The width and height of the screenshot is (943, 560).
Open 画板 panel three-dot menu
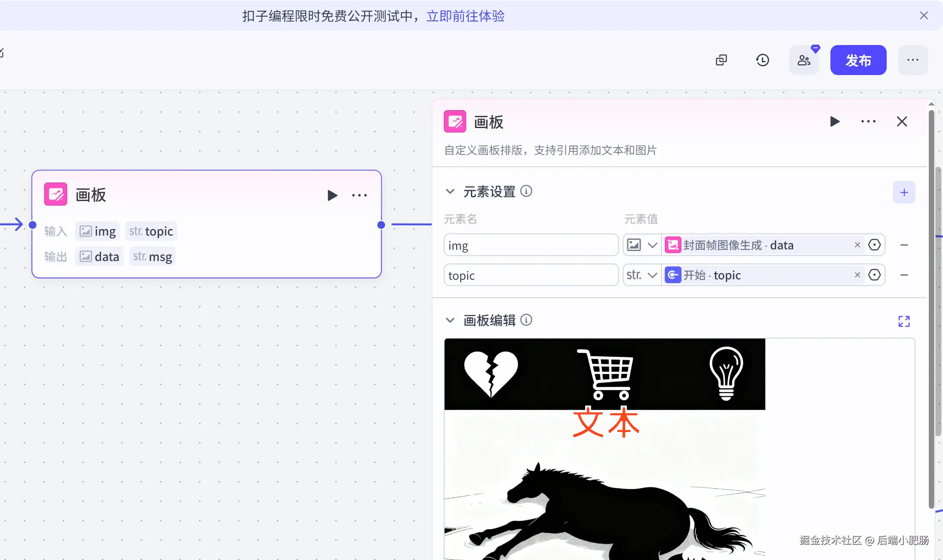click(868, 122)
